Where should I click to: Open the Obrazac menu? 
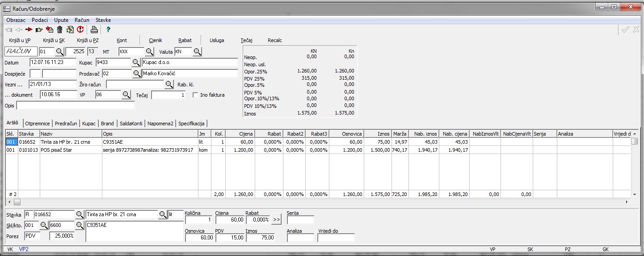(16, 20)
